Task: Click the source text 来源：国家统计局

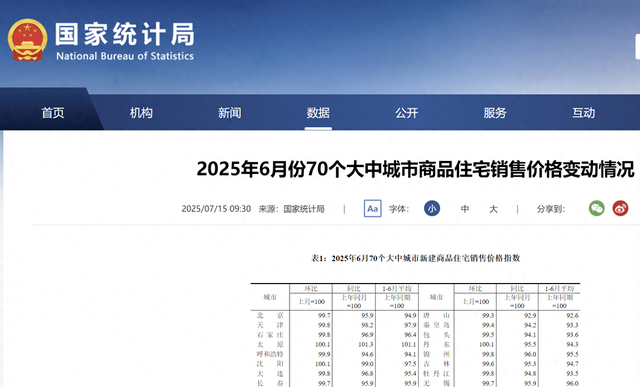Action: [x=291, y=209]
